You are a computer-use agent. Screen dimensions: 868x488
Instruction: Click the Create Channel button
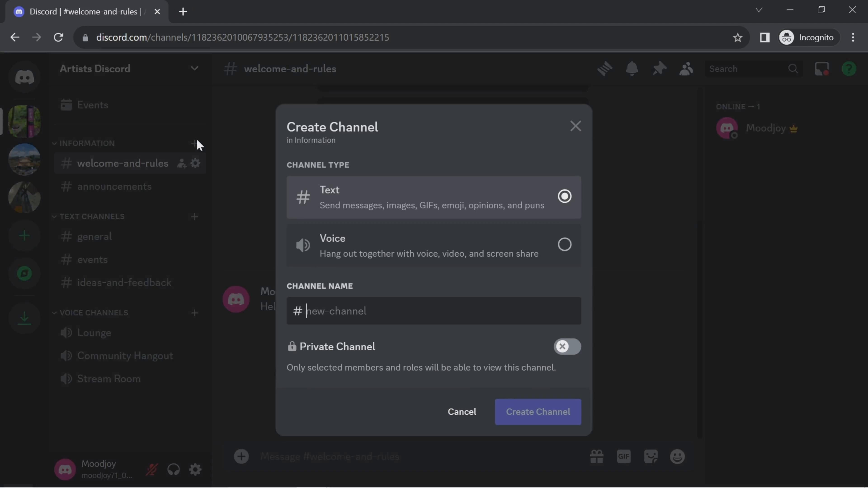tap(538, 412)
